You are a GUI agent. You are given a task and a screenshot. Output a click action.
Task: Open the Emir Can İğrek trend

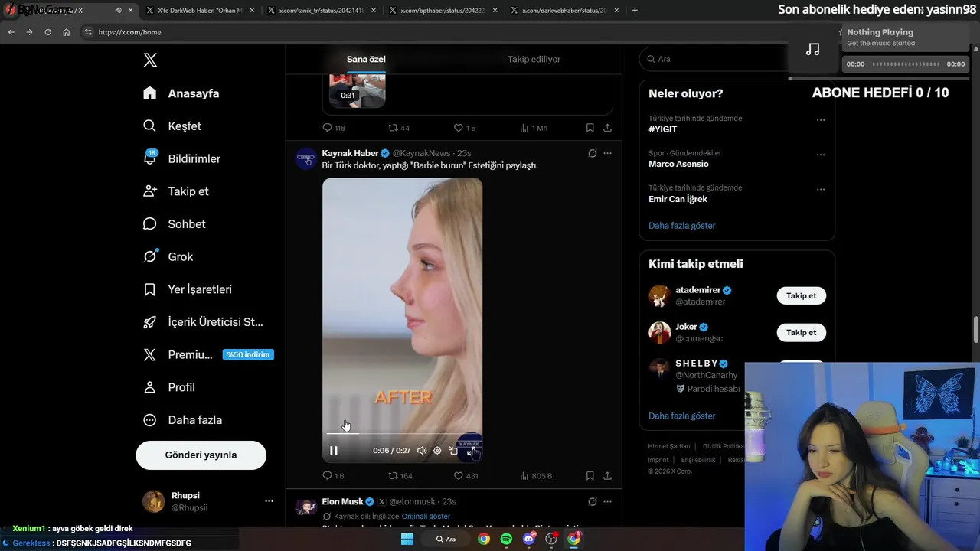click(x=678, y=199)
